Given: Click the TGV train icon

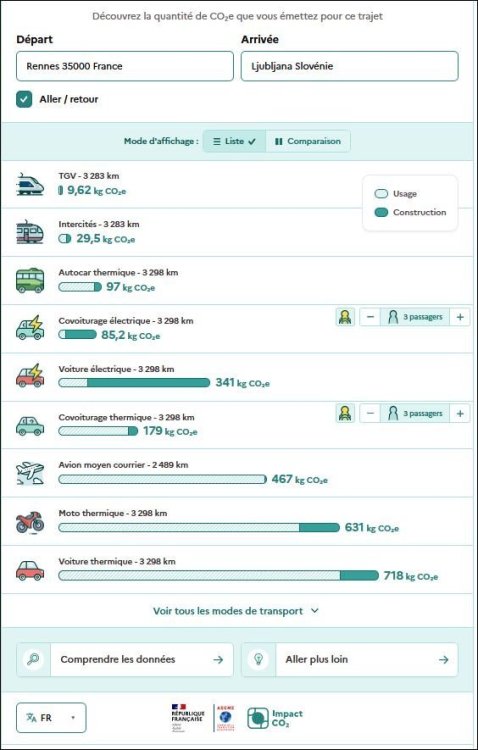Looking at the screenshot, I should pyautogui.click(x=30, y=184).
